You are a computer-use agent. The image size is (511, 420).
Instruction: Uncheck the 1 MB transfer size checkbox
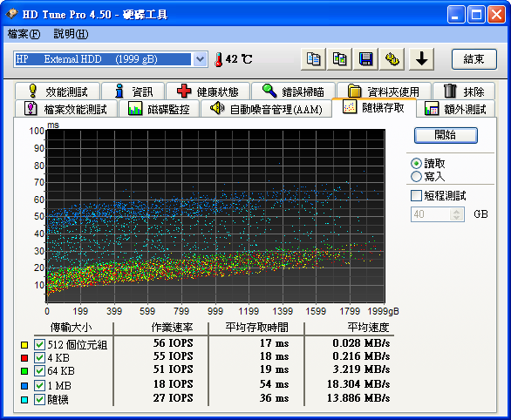[39, 385]
